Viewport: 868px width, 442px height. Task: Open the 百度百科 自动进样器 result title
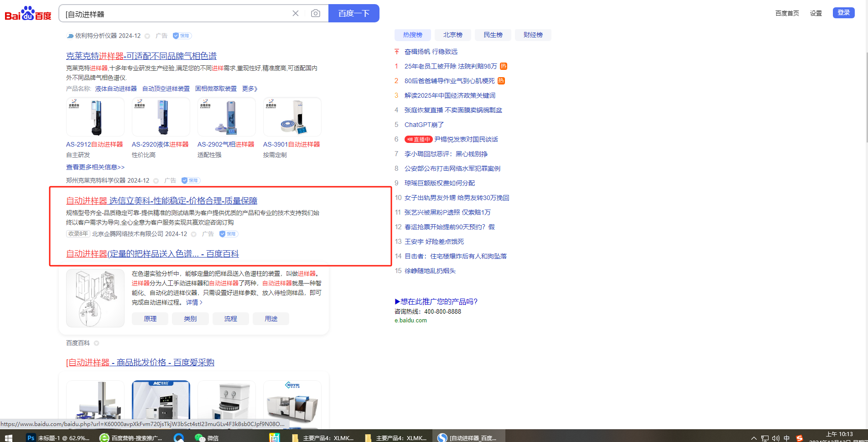tap(152, 254)
